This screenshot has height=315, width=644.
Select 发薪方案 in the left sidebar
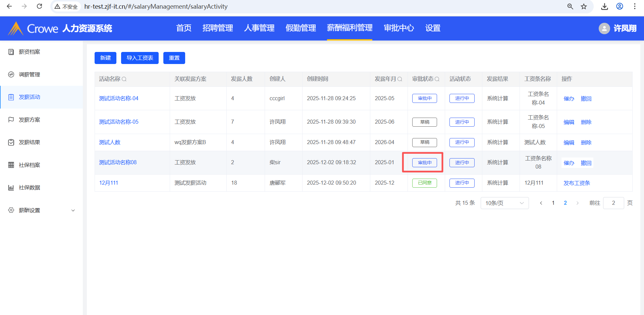click(x=30, y=120)
